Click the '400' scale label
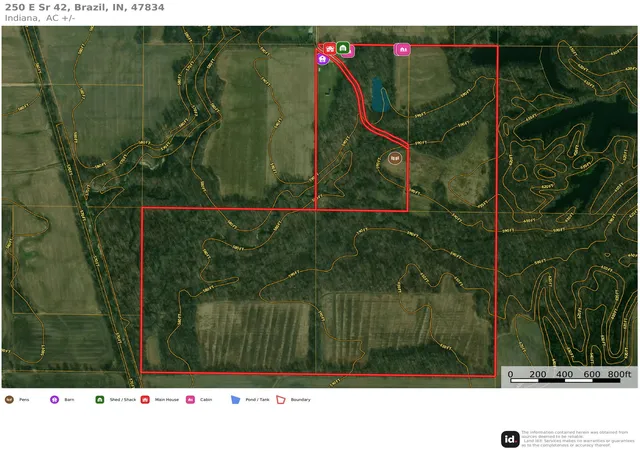Image resolution: width=640 pixels, height=450 pixels. tap(564, 374)
